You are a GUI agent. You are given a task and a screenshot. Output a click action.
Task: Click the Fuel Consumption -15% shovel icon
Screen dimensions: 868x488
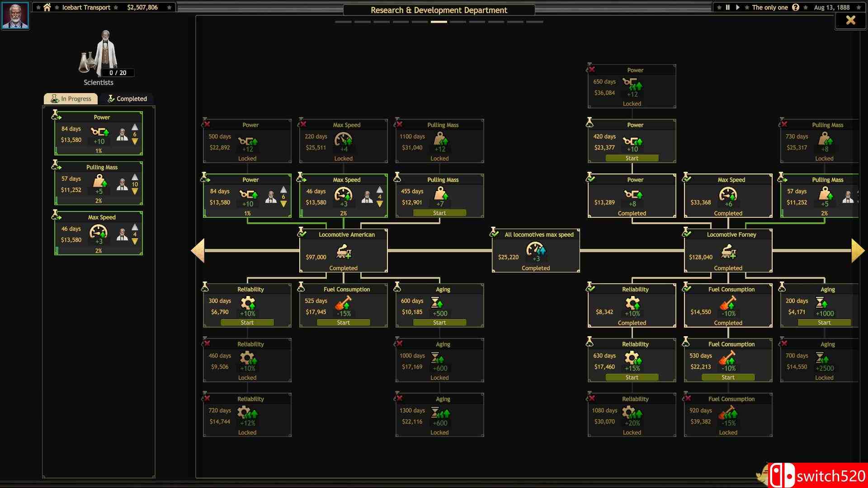click(x=344, y=303)
